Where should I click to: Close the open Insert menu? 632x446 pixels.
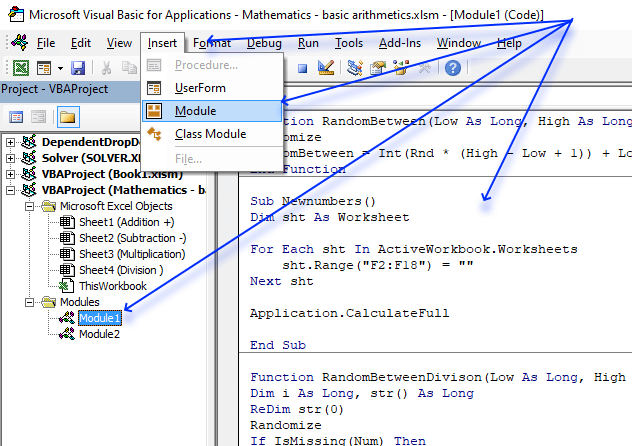162,43
